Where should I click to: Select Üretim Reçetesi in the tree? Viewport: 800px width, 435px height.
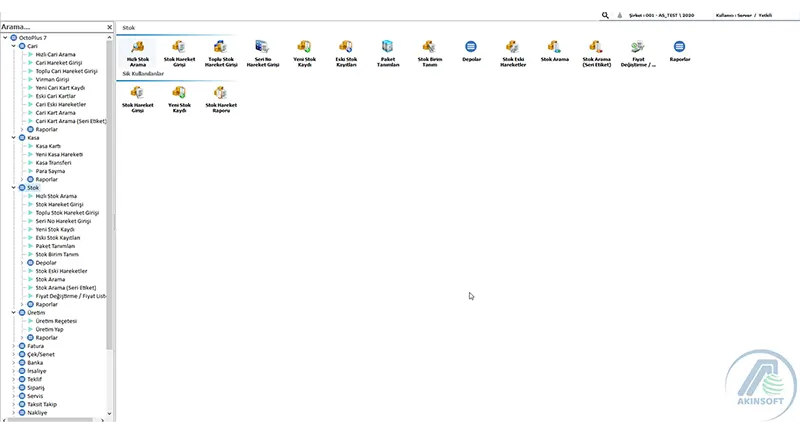click(56, 321)
